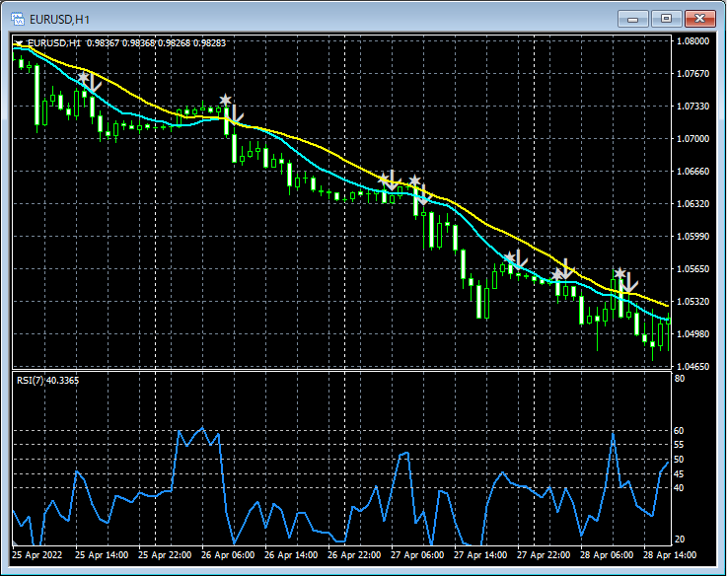Click the RSI level 50 label

point(679,459)
